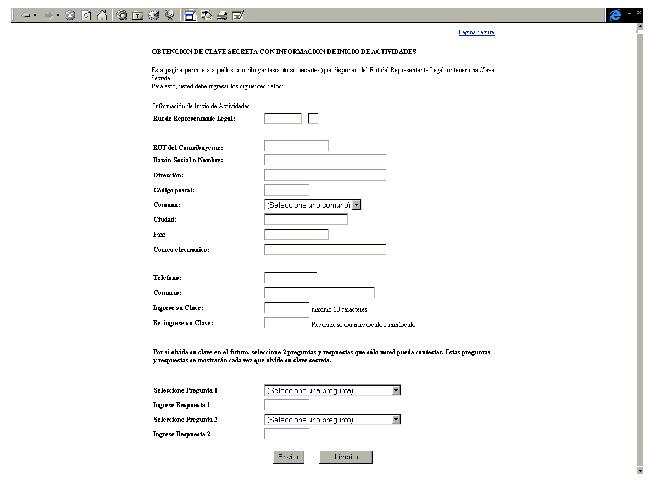Click the scrollbar down arrow
Image resolution: width=650 pixels, height=480 pixels.
click(x=640, y=470)
